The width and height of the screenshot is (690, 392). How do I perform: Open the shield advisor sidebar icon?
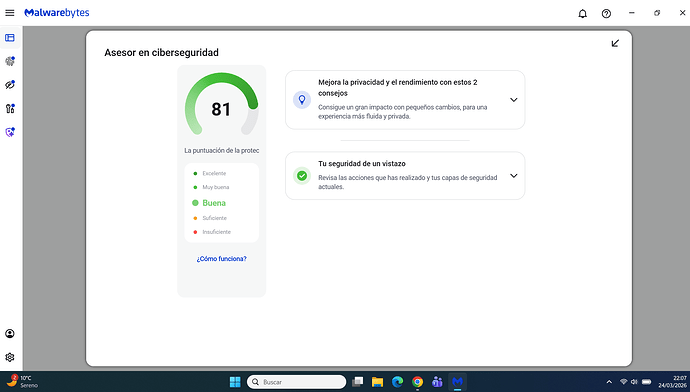click(10, 132)
